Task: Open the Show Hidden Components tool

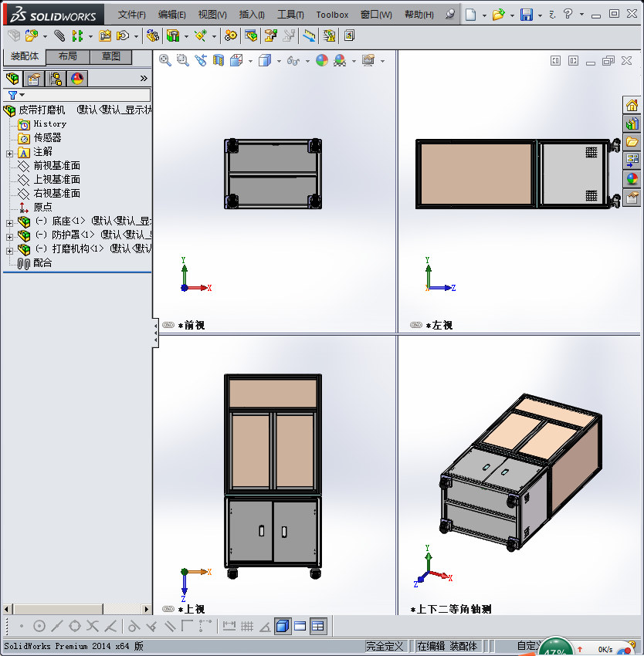Action: (x=152, y=36)
